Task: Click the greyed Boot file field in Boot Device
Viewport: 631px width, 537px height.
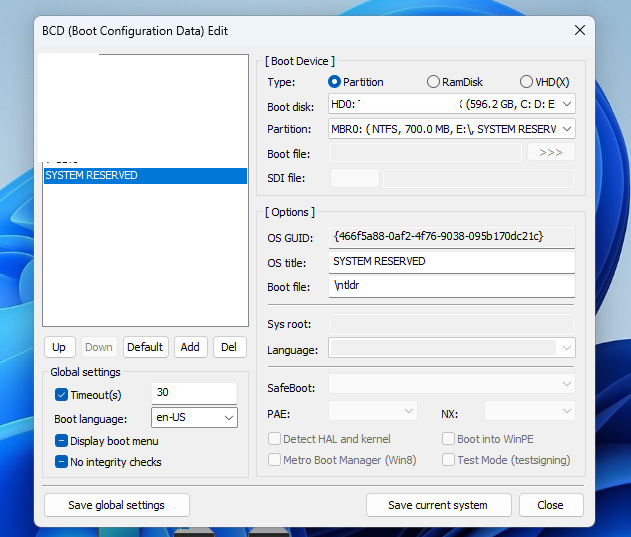Action: (425, 153)
